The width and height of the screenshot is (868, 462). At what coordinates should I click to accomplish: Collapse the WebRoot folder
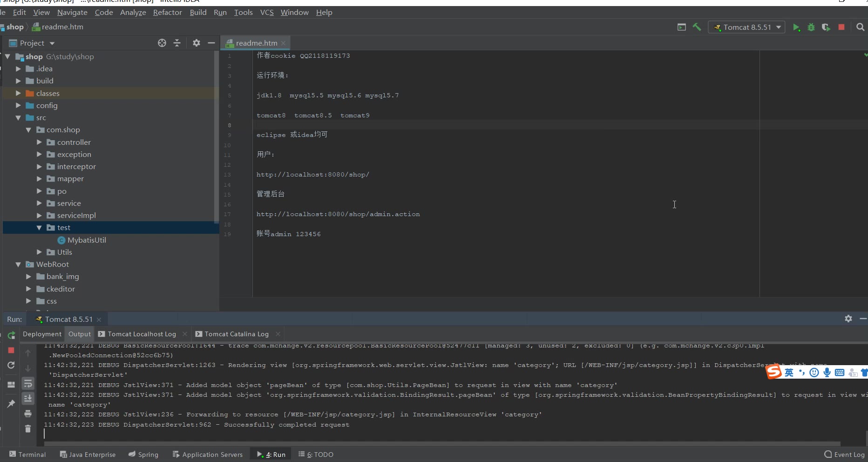pos(18,265)
